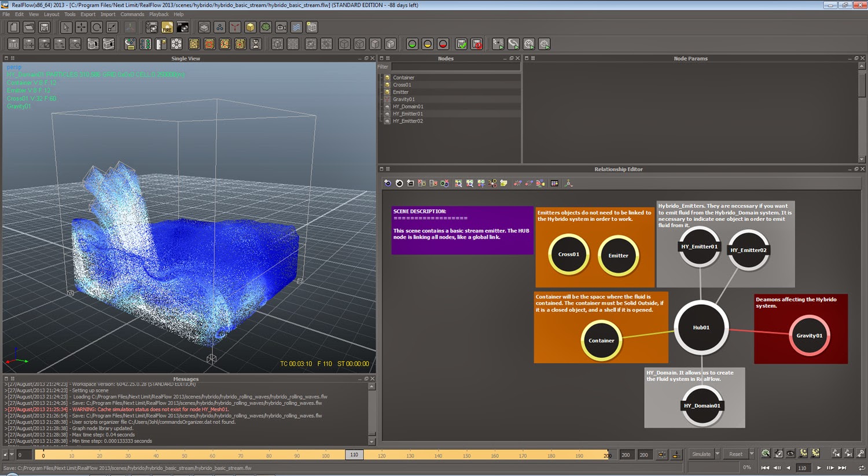The image size is (868, 476).
Task: Open the Simulate dropdown arrow
Action: (x=718, y=454)
